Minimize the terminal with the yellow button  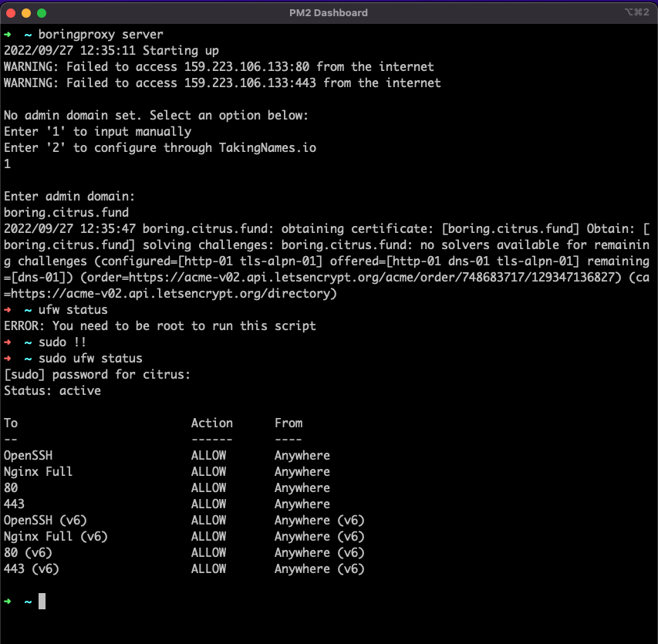click(x=26, y=13)
